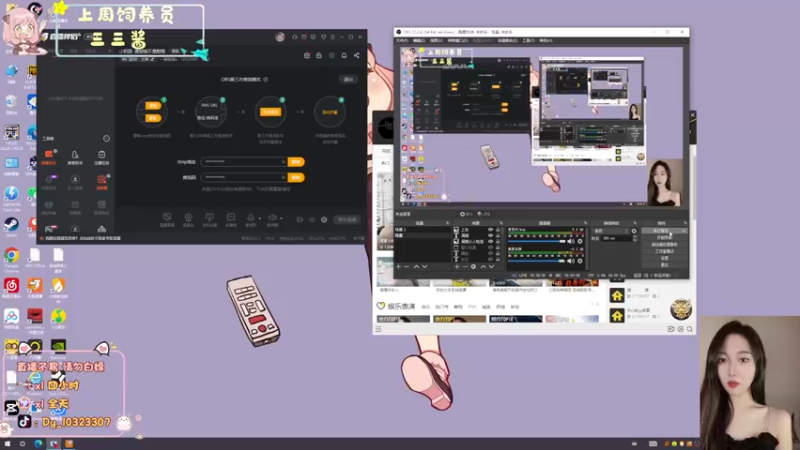
Task: Move selected source up in OBS
Action: pos(483,267)
